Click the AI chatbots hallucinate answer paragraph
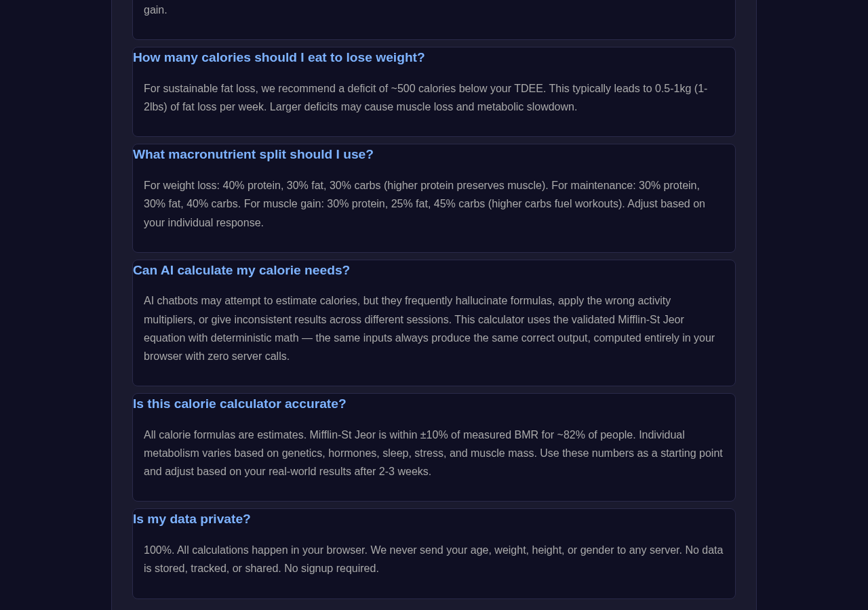 point(433,329)
